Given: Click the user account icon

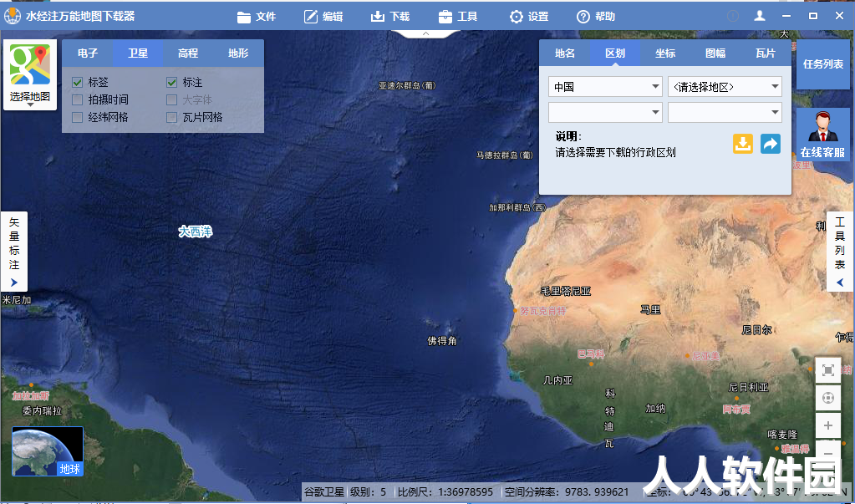Looking at the screenshot, I should [x=760, y=16].
